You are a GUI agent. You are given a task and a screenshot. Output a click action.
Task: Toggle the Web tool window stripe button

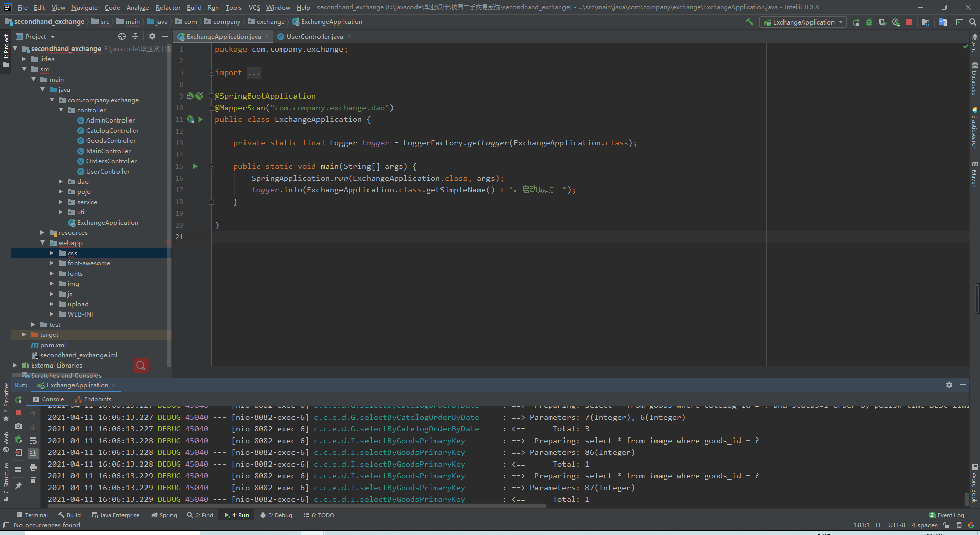tap(6, 443)
